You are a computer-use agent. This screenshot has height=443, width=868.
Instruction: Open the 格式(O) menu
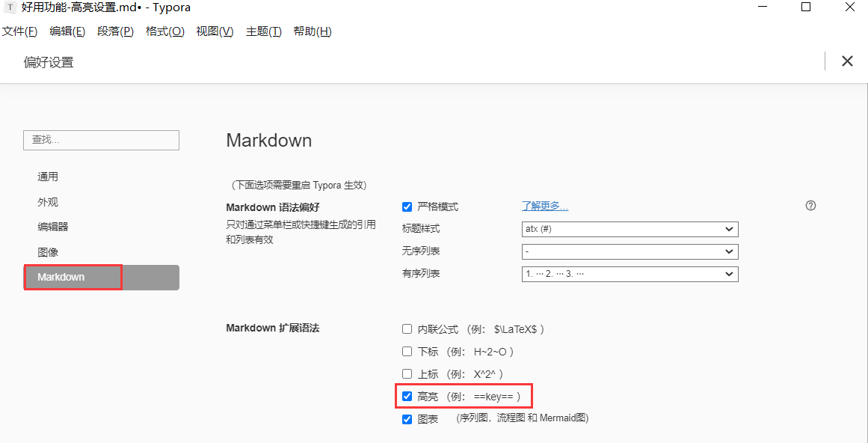165,31
